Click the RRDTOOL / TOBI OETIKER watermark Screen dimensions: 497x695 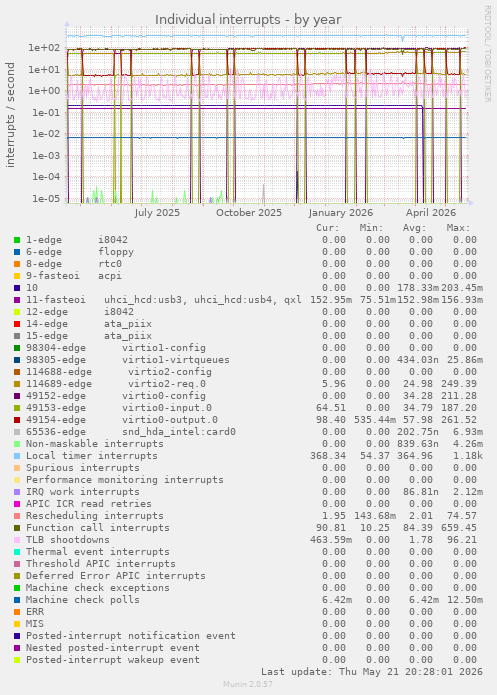point(487,54)
